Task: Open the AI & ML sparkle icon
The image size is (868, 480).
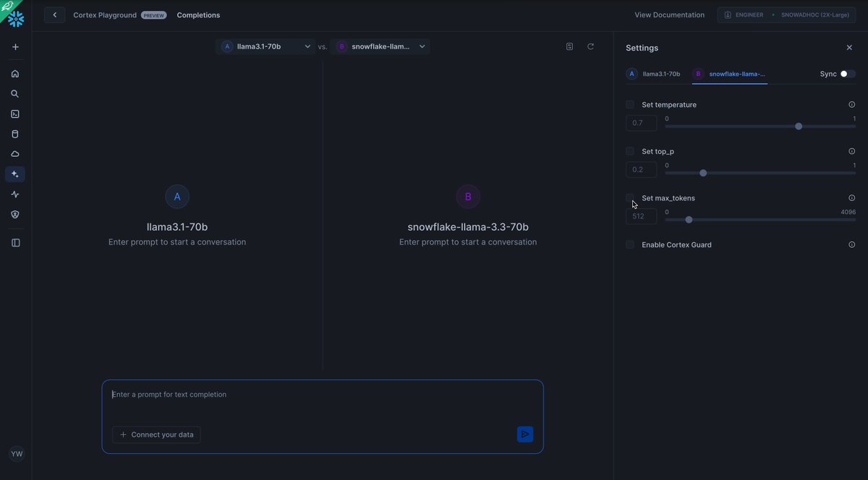Action: pyautogui.click(x=15, y=174)
